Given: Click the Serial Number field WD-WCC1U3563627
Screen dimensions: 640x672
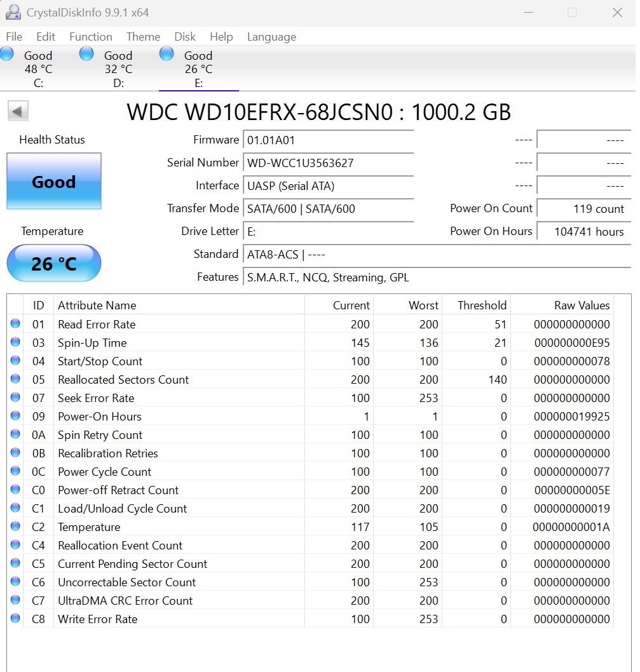Looking at the screenshot, I should coord(328,163).
